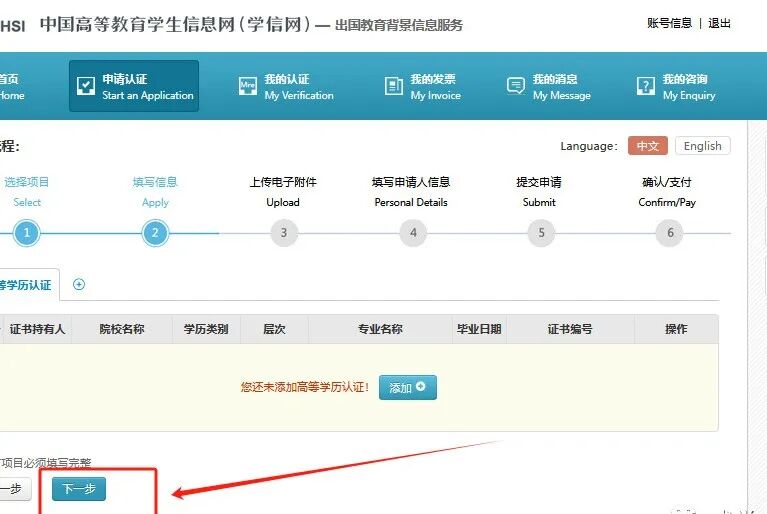Switch language to English

[702, 146]
